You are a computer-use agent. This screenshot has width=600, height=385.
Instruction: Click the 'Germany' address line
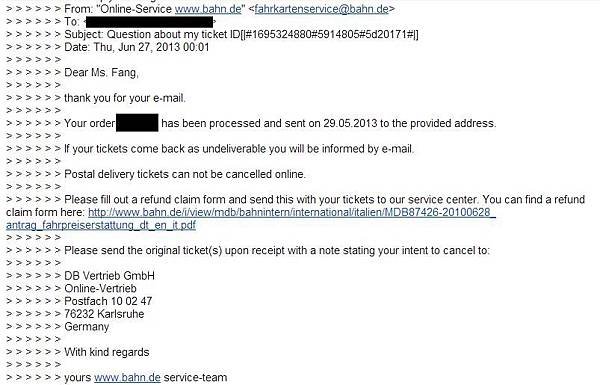pos(86,327)
